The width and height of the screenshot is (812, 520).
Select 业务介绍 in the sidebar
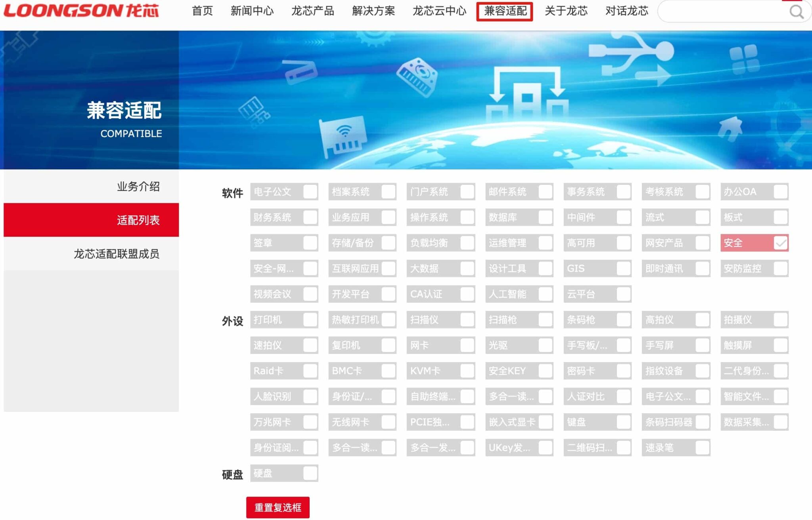138,186
